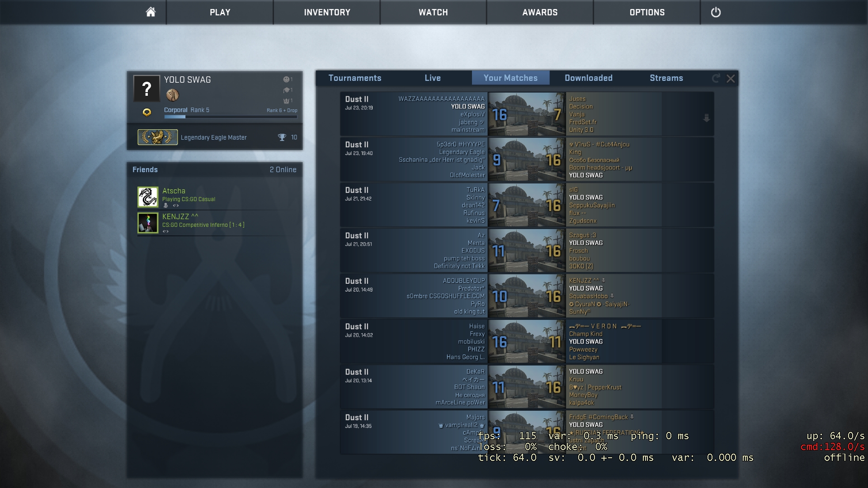Image resolution: width=868 pixels, height=488 pixels.
Task: Click the trophy wins icon
Action: click(282, 137)
